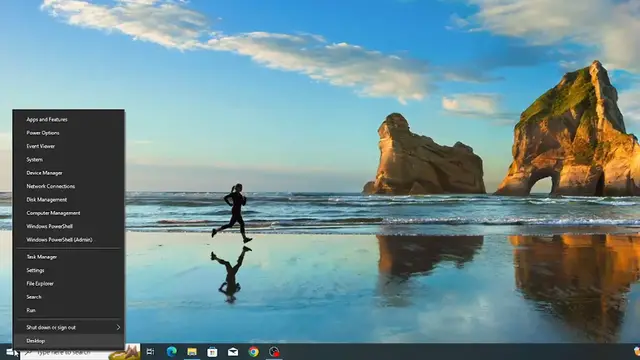The width and height of the screenshot is (640, 360).
Task: Open Apps and Features from the menu
Action: point(69,120)
